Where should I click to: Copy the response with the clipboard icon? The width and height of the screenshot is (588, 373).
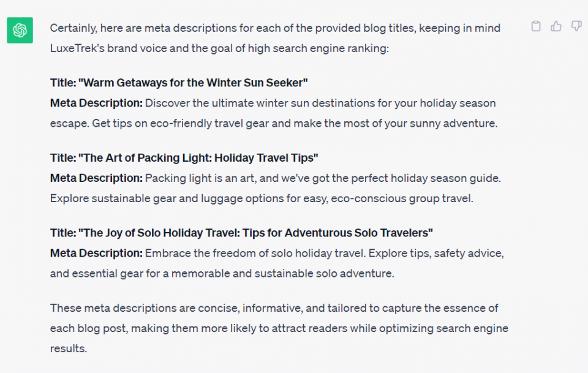click(536, 26)
